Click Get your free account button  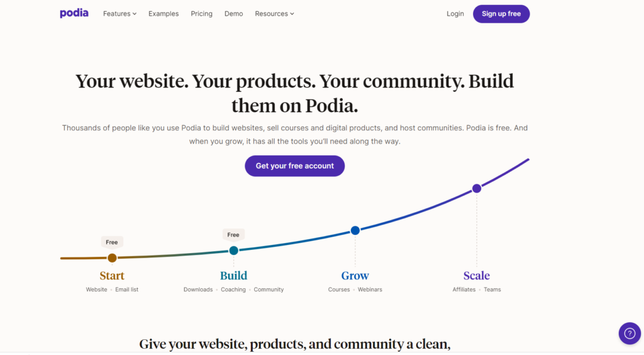(x=295, y=166)
